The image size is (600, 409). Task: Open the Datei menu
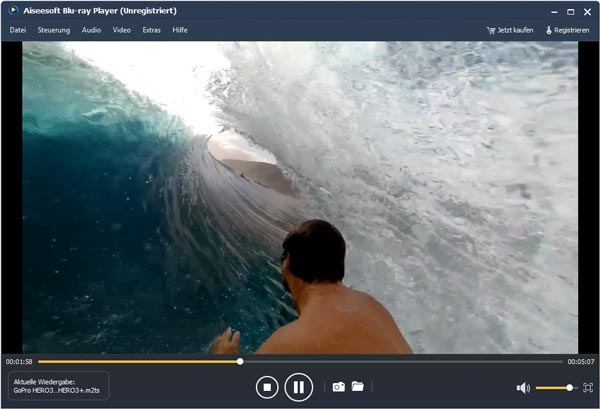click(x=18, y=30)
